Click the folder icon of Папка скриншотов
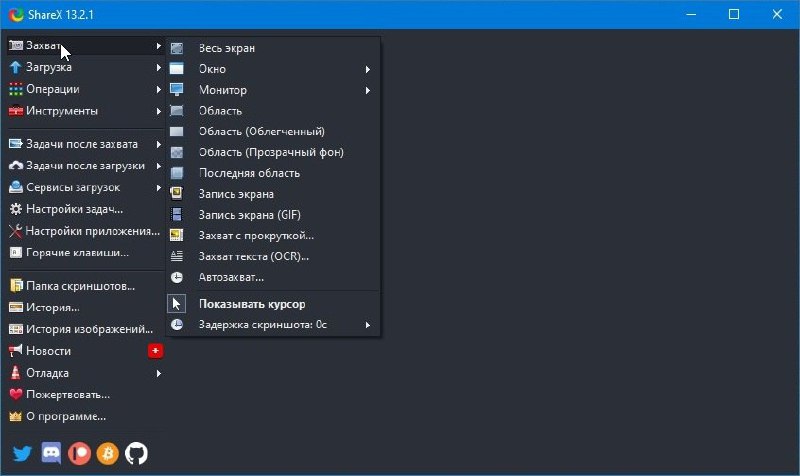This screenshot has height=476, width=800. 16,286
